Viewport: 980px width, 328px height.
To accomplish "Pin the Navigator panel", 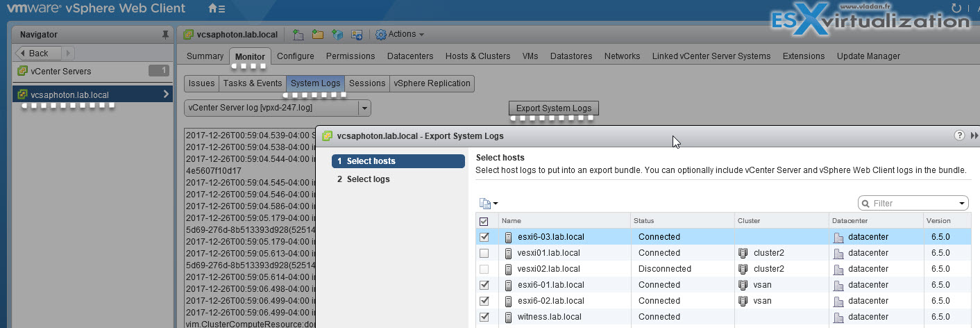I will point(164,34).
